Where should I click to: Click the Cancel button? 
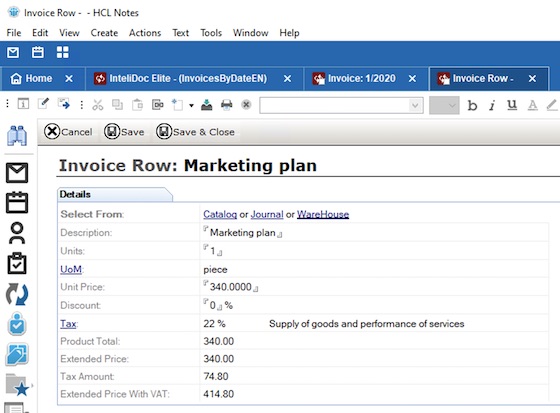tap(68, 132)
